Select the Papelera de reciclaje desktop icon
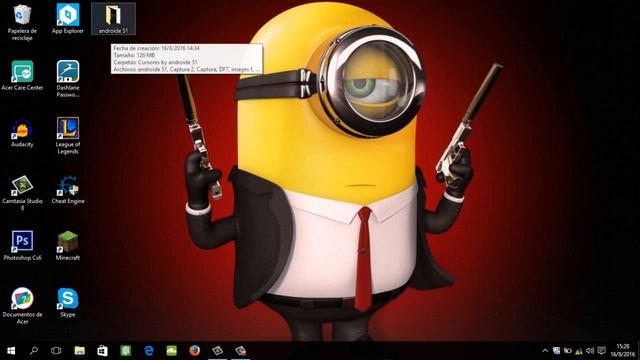This screenshot has width=640, height=360. click(x=22, y=22)
